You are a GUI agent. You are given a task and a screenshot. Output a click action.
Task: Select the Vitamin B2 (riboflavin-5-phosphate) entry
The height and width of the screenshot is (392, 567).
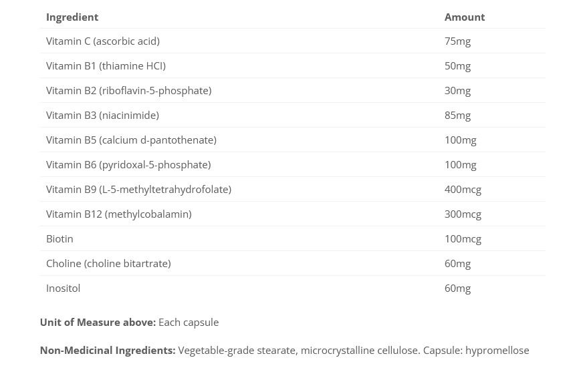128,91
